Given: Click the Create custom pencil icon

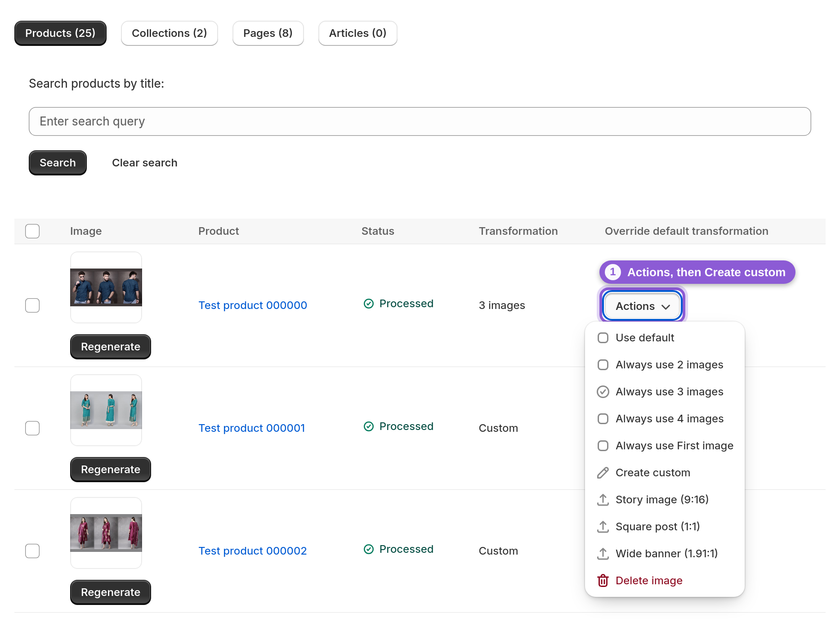Looking at the screenshot, I should click(x=603, y=473).
